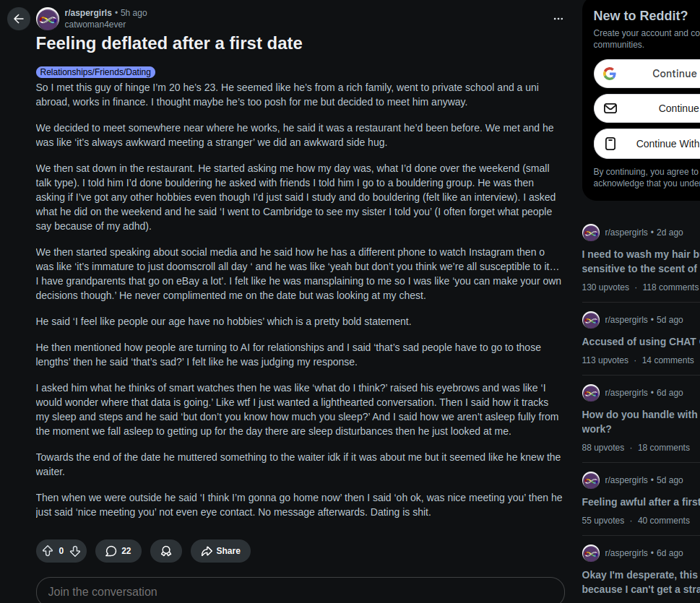Share this post
This screenshot has width=700, height=603.
click(x=220, y=551)
